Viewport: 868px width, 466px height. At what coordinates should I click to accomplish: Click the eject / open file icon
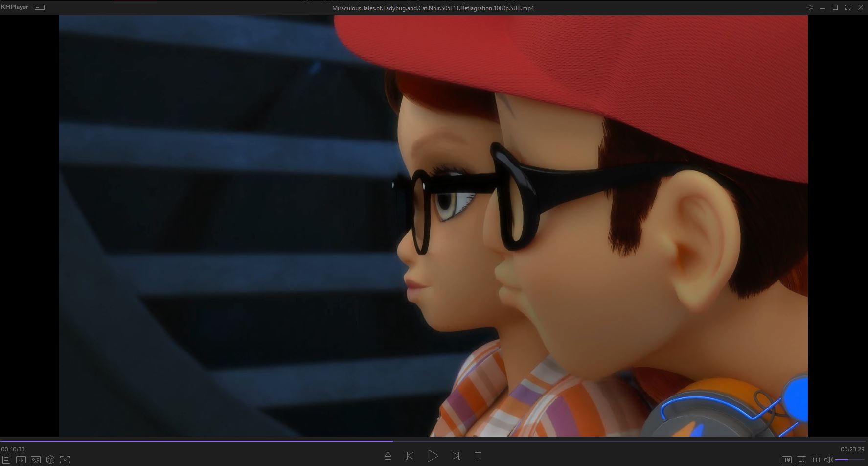[388, 456]
